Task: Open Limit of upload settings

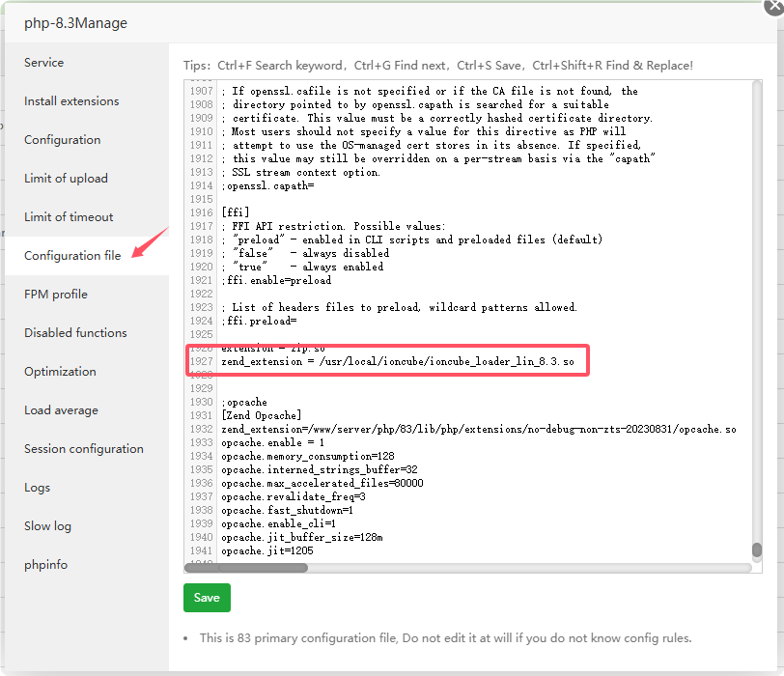Action: click(66, 179)
